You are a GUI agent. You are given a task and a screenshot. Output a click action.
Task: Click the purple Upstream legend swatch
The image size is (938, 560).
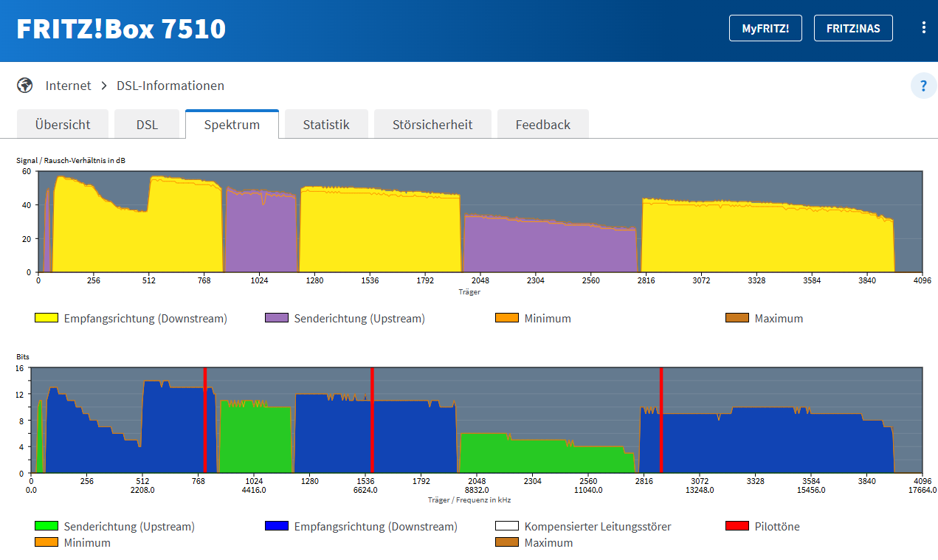(x=276, y=318)
